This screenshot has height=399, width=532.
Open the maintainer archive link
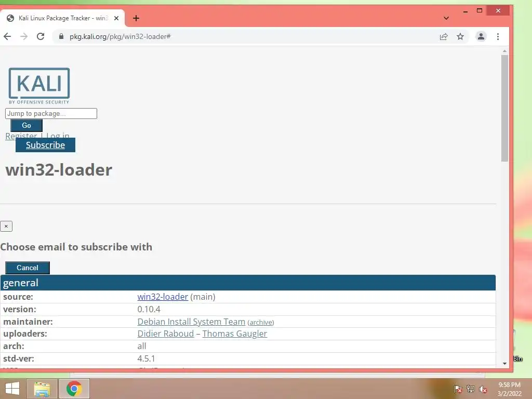click(x=261, y=322)
